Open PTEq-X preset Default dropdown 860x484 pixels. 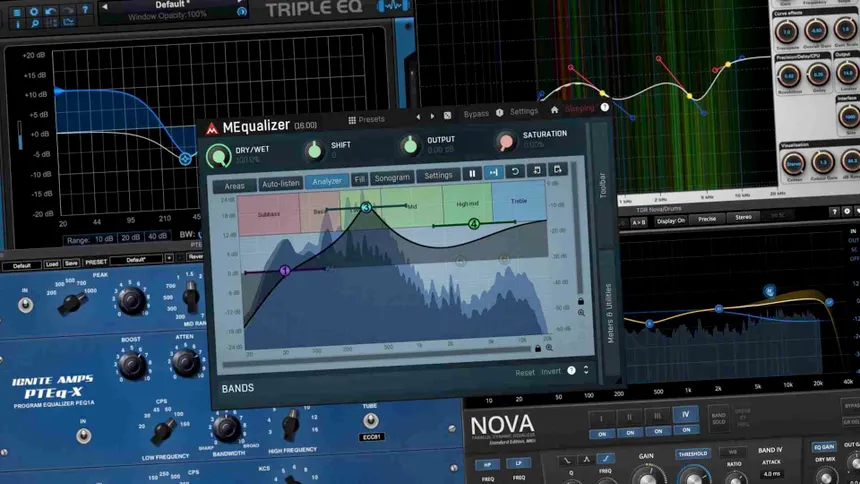coord(136,260)
